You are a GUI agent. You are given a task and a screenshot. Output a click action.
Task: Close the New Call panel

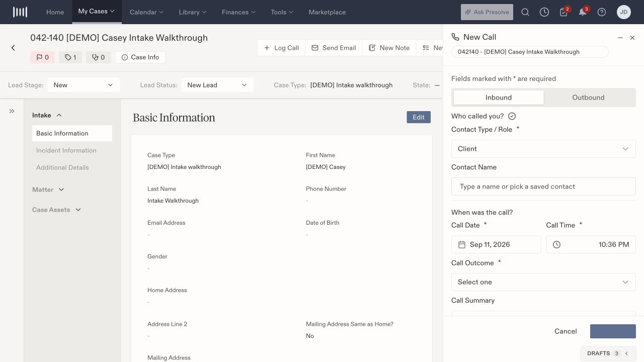click(632, 38)
